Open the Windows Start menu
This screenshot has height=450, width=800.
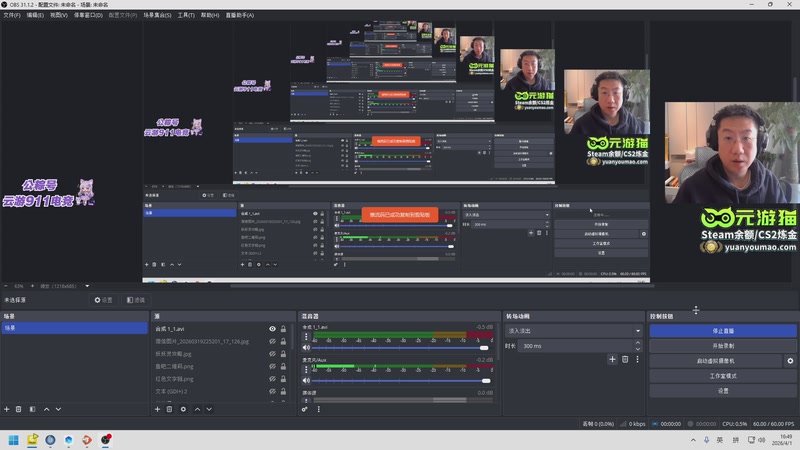tap(14, 440)
